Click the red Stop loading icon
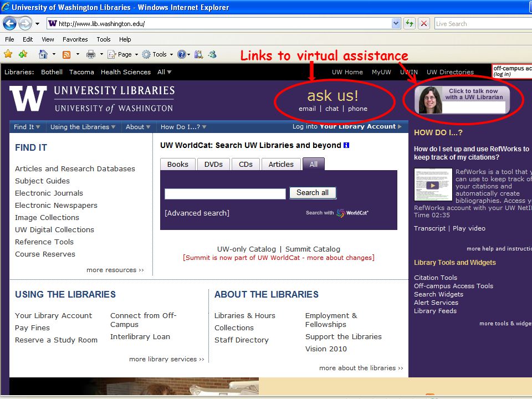 click(x=424, y=23)
